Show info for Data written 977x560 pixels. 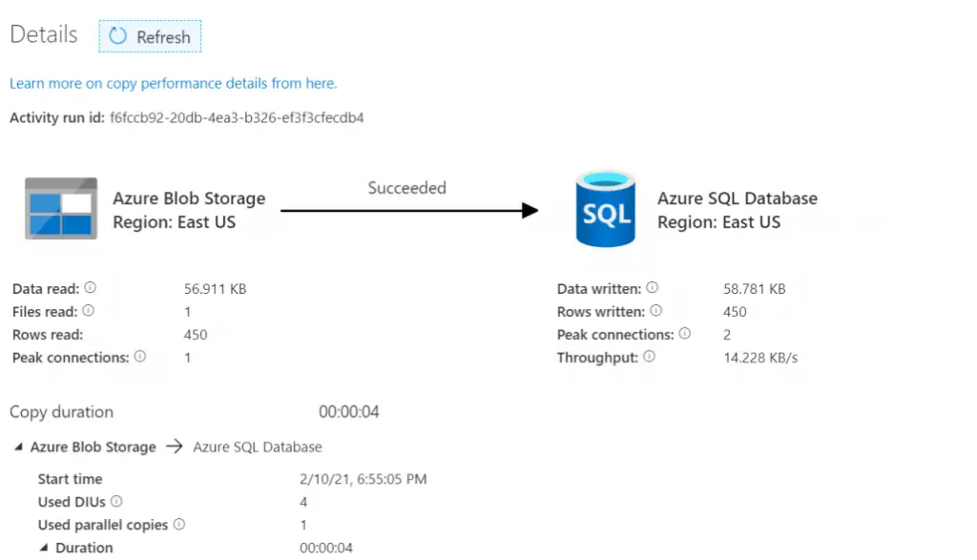pos(652,288)
